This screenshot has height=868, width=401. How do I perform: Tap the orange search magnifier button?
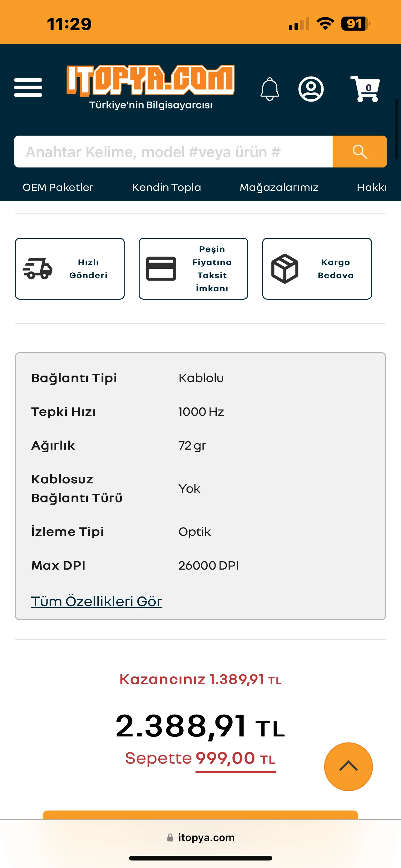click(359, 152)
